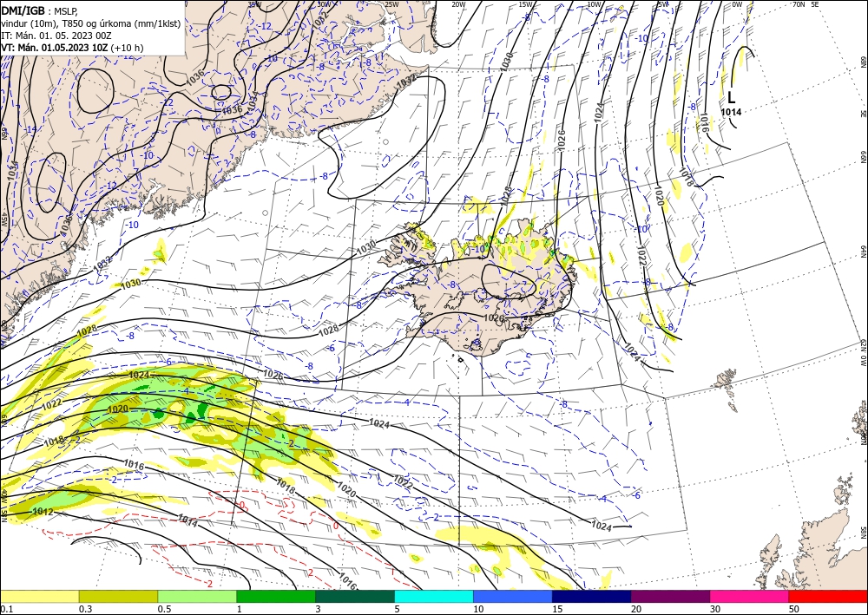Click the '0.5' legend scale value

164,609
